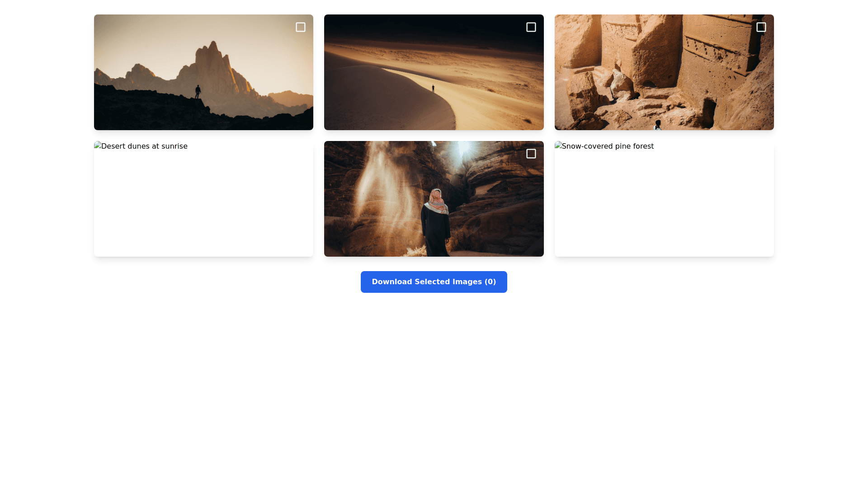Click Download Selected Images button
Viewport: 868px width, 488px height.
click(434, 282)
